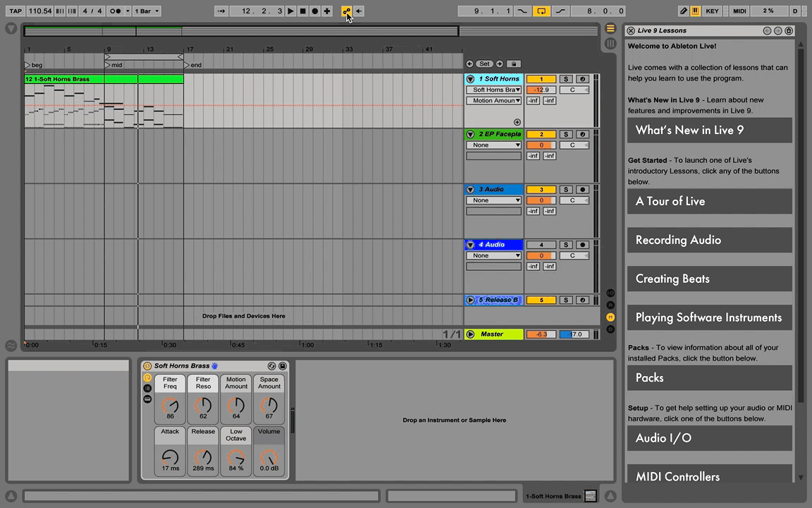812x508 pixels.
Task: Open the Recording Audio lesson
Action: point(710,240)
